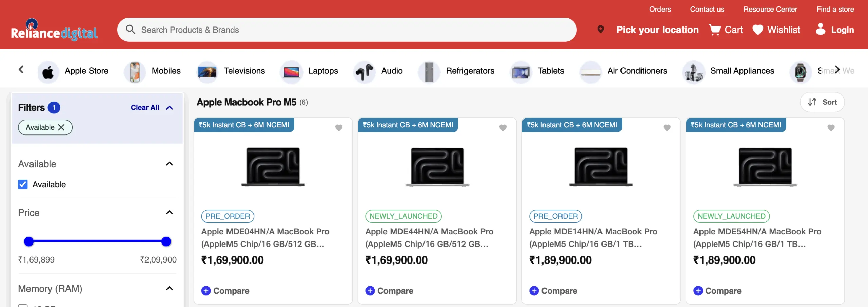Image resolution: width=868 pixels, height=307 pixels.
Task: Wishlist the MDE54HN/A MacBook Pro
Action: 831,128
